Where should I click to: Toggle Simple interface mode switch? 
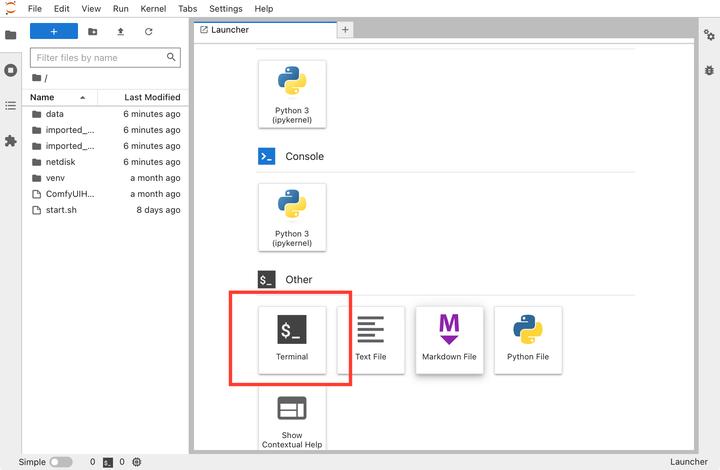61,462
